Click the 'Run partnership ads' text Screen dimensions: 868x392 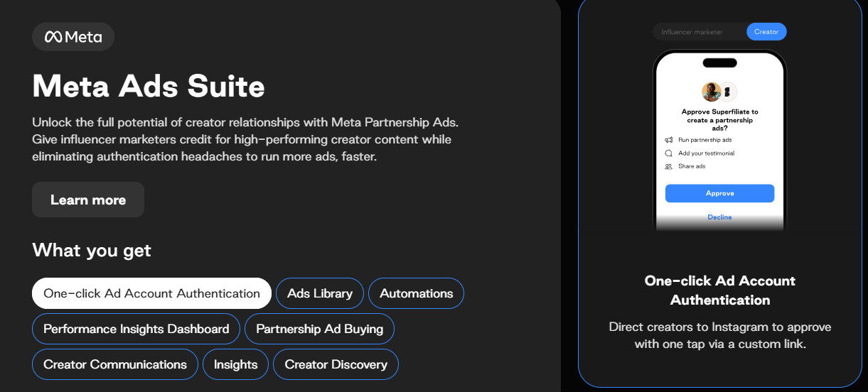coord(704,140)
